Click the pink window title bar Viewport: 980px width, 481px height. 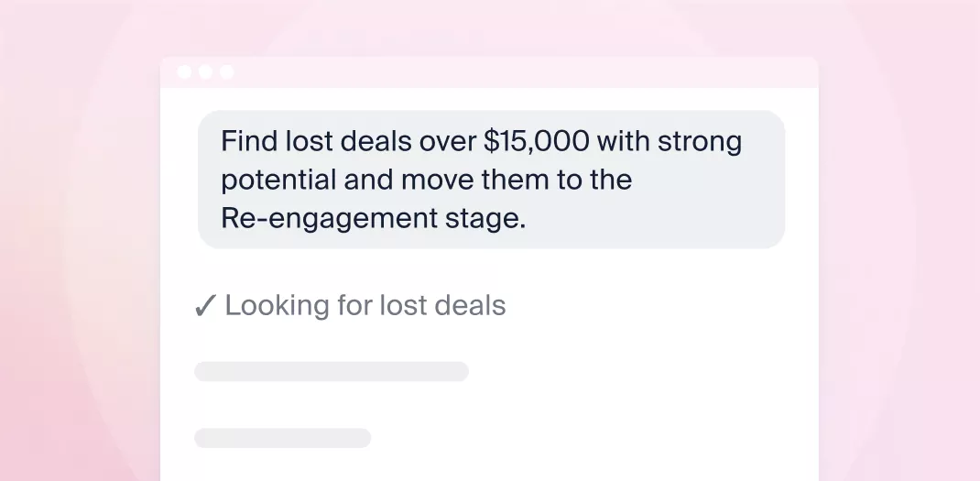pos(489,72)
